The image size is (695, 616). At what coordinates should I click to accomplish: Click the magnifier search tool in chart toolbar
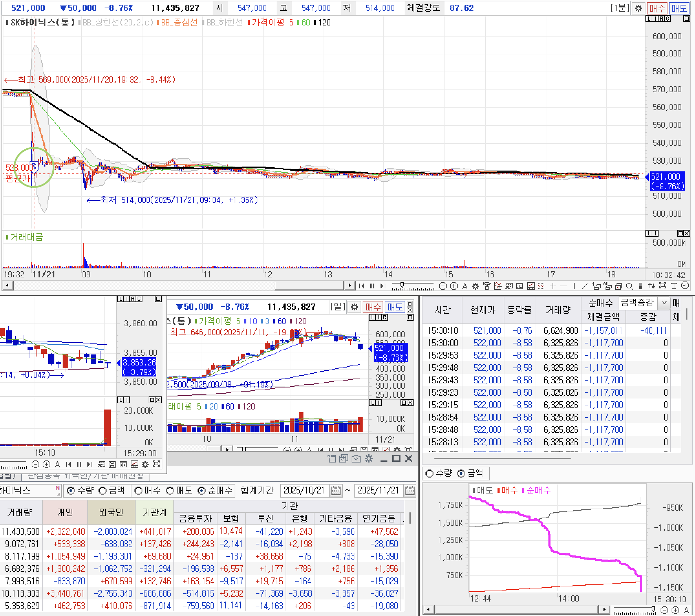[x=629, y=286]
